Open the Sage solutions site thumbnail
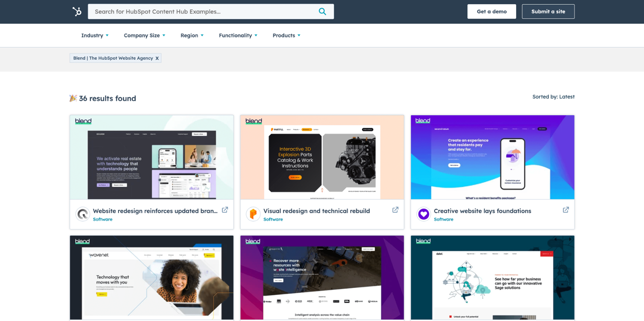 click(492, 278)
